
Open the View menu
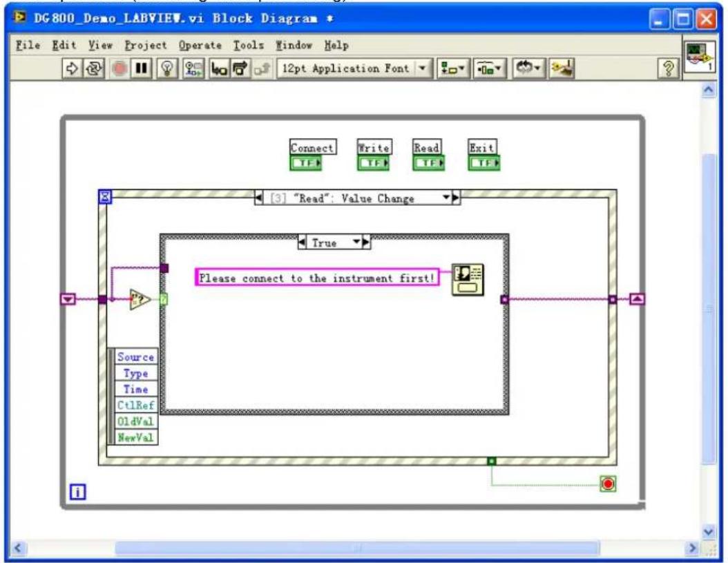pyautogui.click(x=100, y=45)
